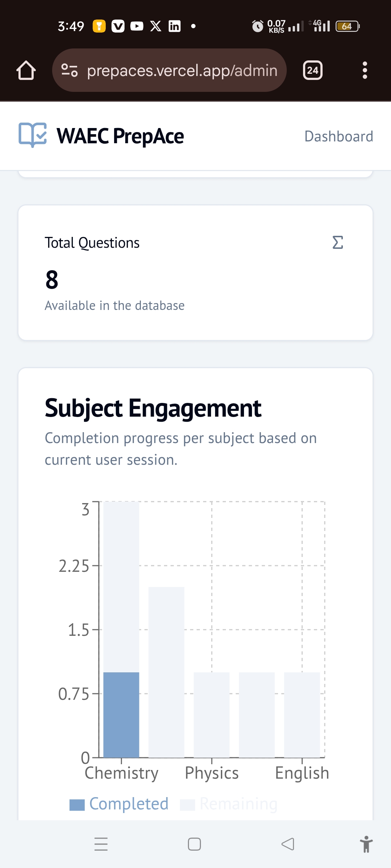Click the WAEC PrepAce book logo icon
The height and width of the screenshot is (868, 391).
(33, 135)
